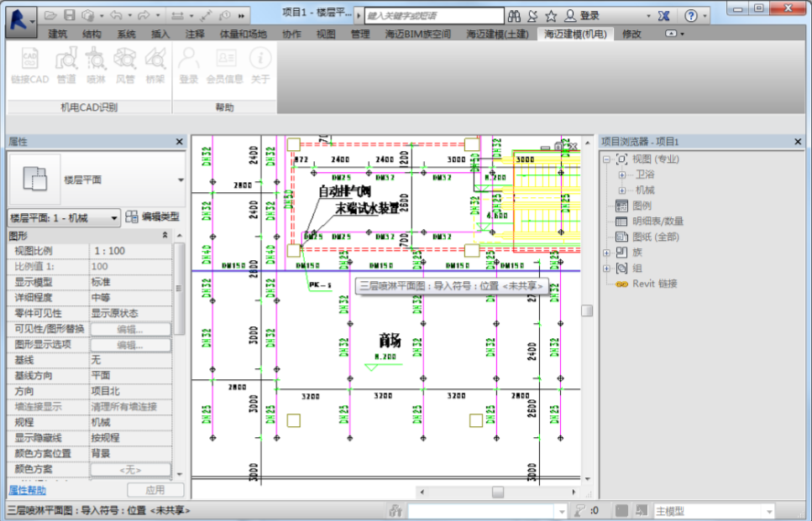Show more quick access toolbar tools
This screenshot has height=521, width=812.
[241, 16]
